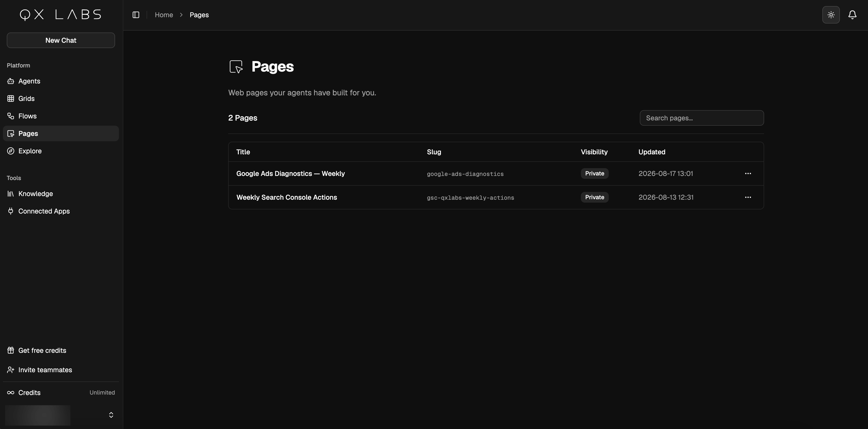Click the google-ads-diagnostics slug

pos(465,174)
